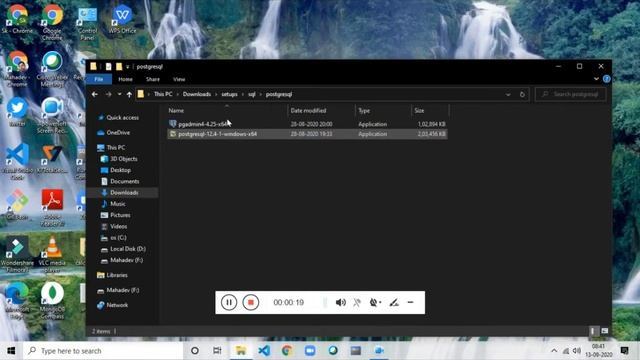Open Music in the navigation pane
Image resolution: width=640 pixels, height=360 pixels.
[x=118, y=204]
